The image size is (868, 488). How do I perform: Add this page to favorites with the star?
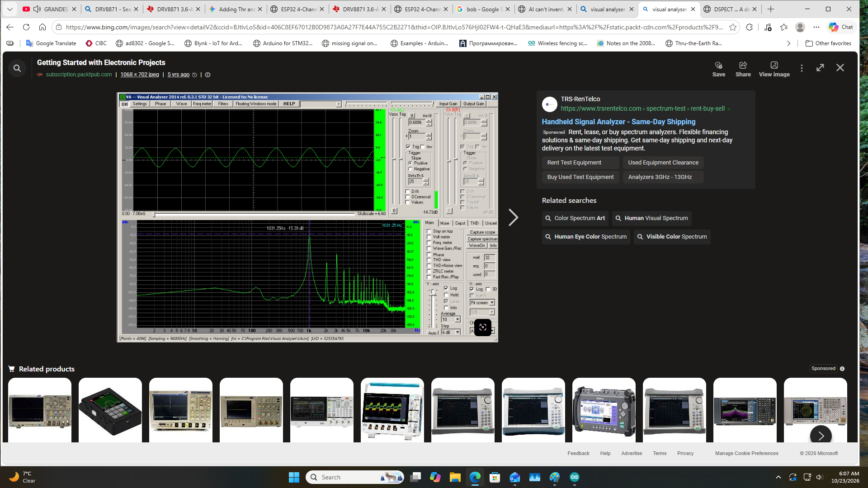(x=733, y=27)
